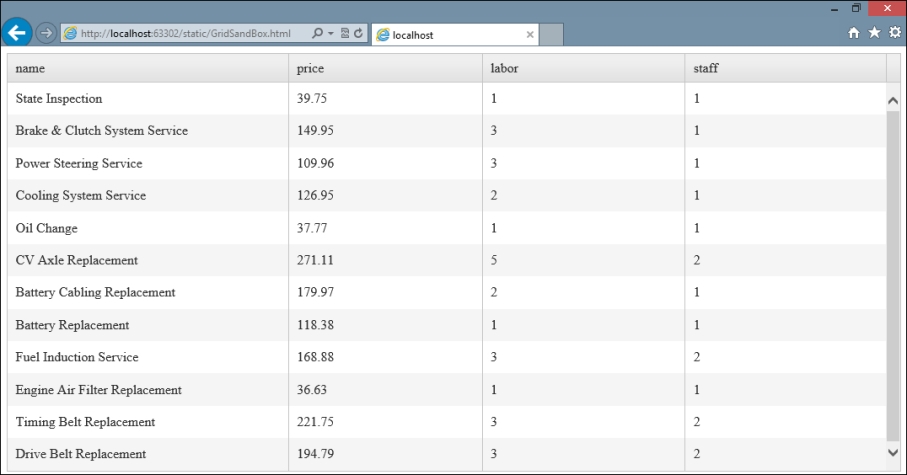907x475 pixels.
Task: Restore down the browser window
Action: pos(856,8)
